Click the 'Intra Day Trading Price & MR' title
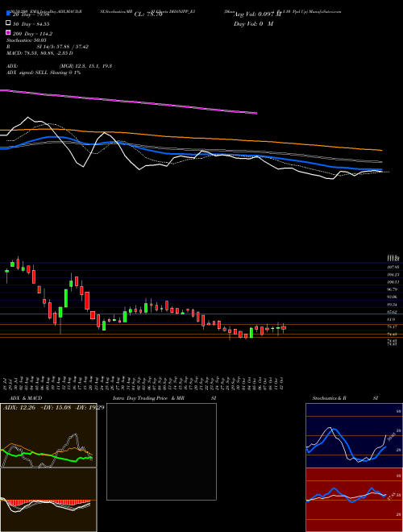 pos(148,398)
